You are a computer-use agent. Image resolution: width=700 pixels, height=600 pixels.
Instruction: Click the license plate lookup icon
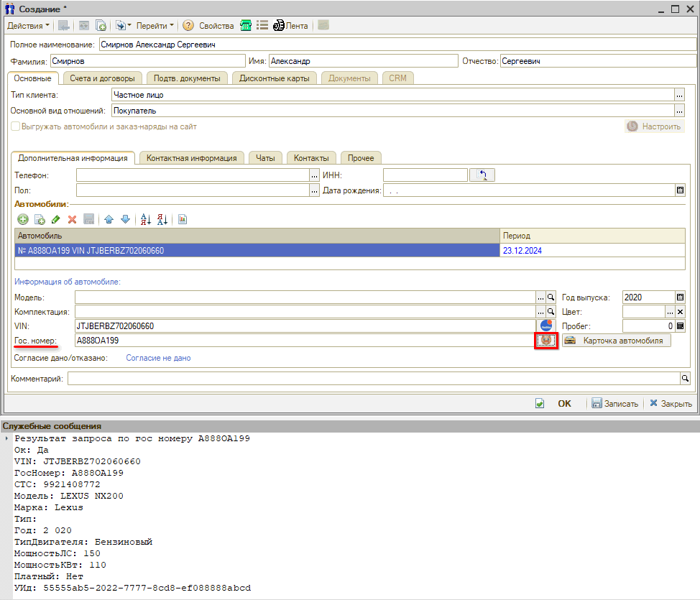tap(546, 341)
